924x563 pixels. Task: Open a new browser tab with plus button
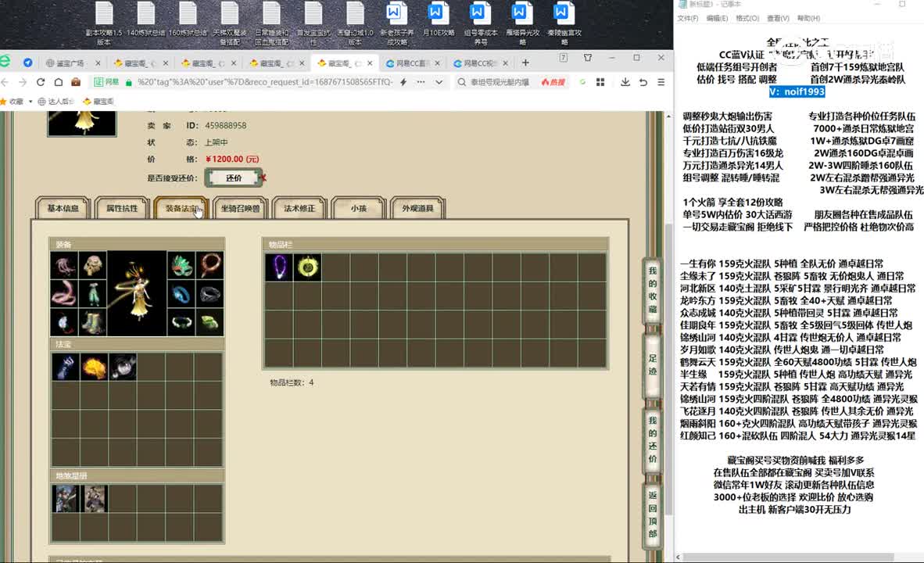525,63
